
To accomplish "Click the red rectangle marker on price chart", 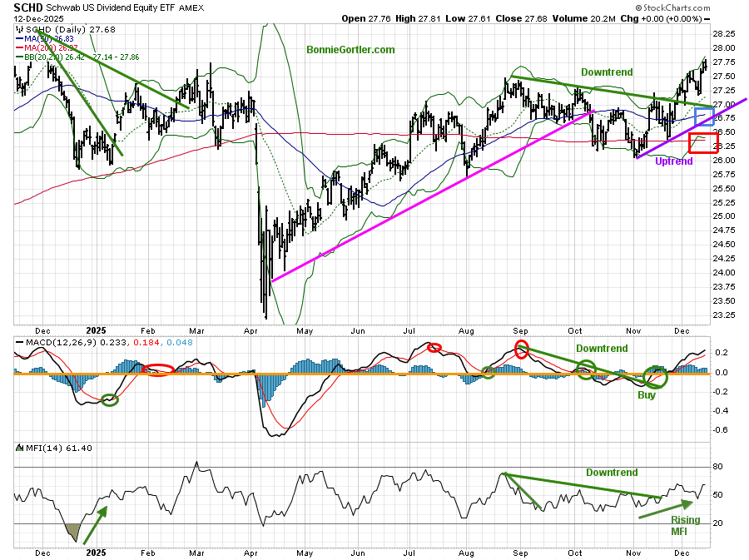I will coord(699,142).
